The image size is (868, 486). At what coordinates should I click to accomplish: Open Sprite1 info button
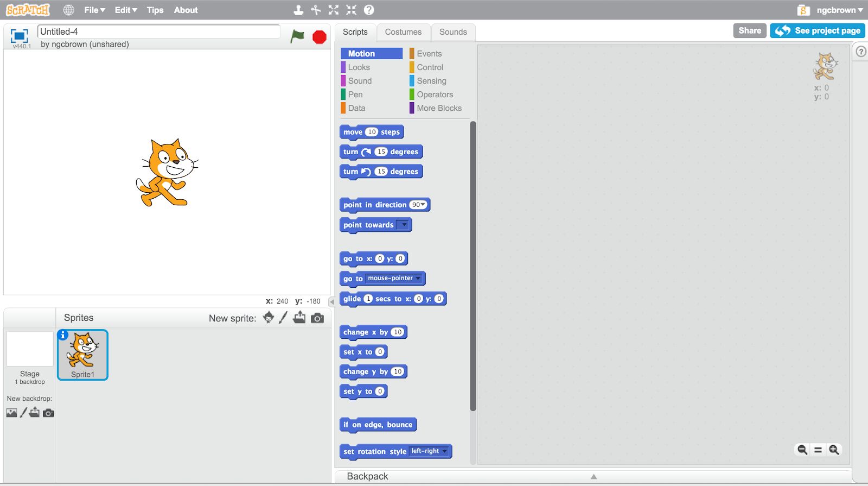pyautogui.click(x=63, y=335)
